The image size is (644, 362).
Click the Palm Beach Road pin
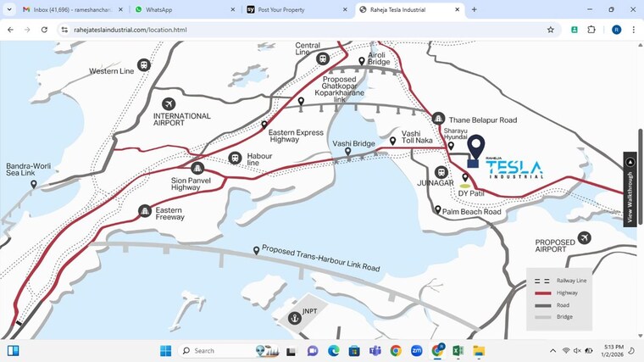[x=438, y=209]
